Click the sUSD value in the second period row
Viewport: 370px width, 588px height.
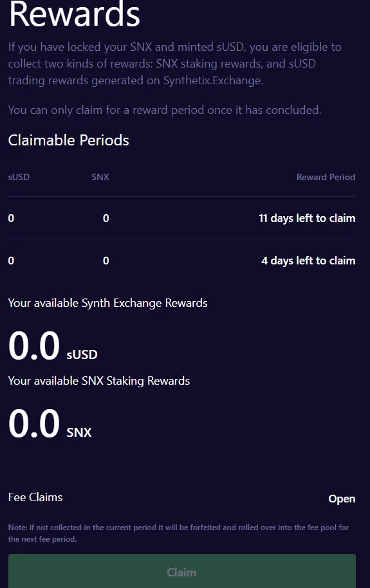[11, 261]
